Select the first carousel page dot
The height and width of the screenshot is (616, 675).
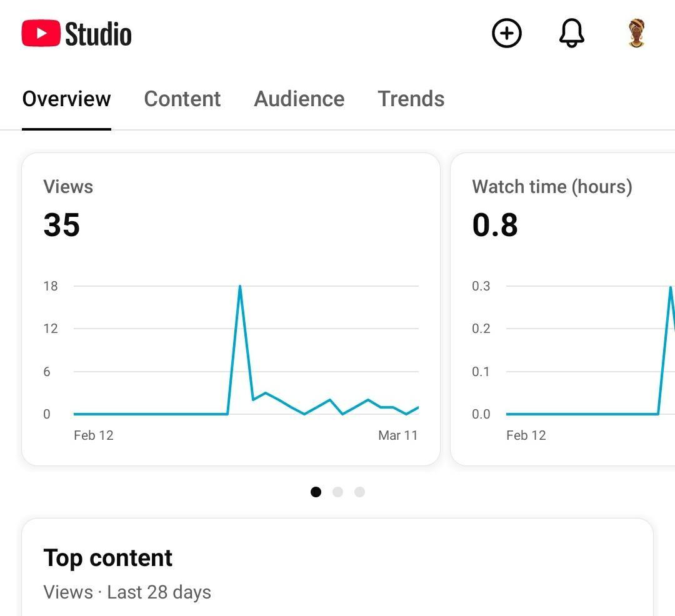pyautogui.click(x=316, y=492)
